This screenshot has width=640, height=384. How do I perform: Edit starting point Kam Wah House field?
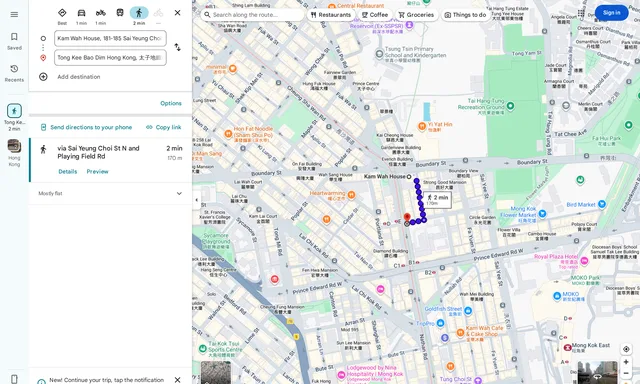pos(110,38)
